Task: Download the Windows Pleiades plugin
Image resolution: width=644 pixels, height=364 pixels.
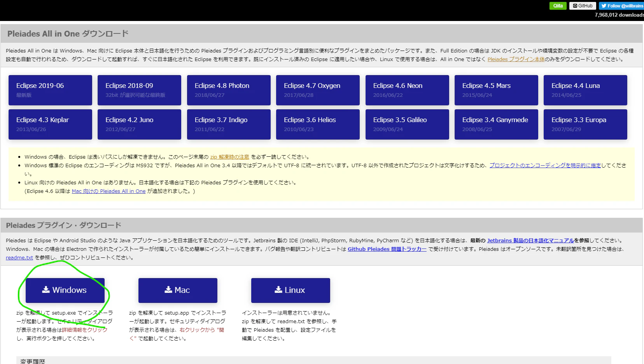Action: point(65,290)
